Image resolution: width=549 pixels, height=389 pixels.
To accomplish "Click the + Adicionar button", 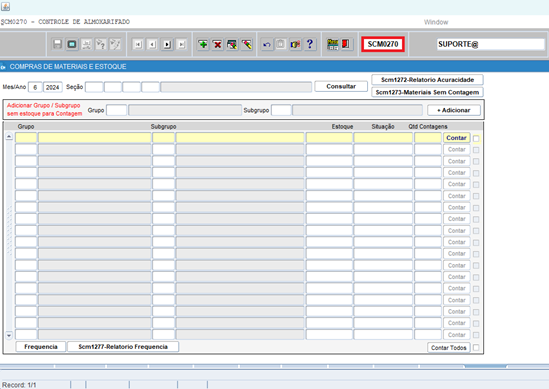I will [x=454, y=110].
